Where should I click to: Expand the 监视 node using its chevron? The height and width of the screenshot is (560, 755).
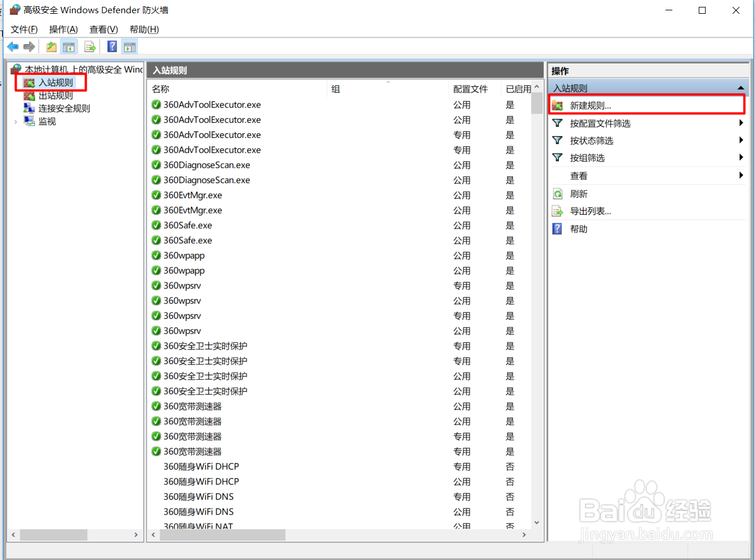tap(16, 121)
